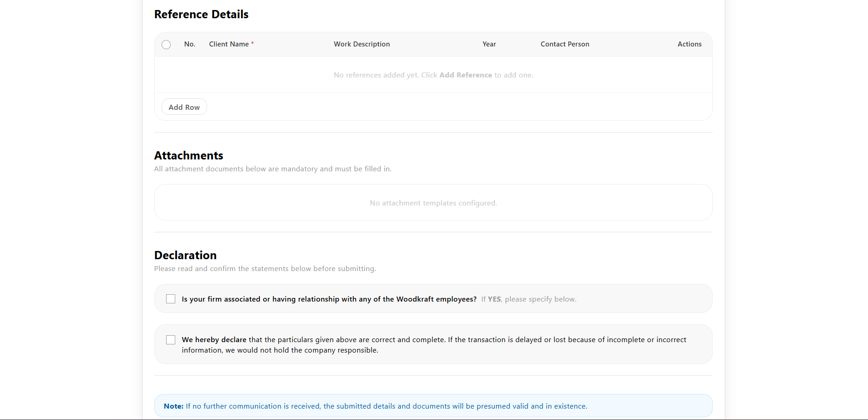
Task: Check the 'We hereby declare' checkbox
Action: [171, 340]
